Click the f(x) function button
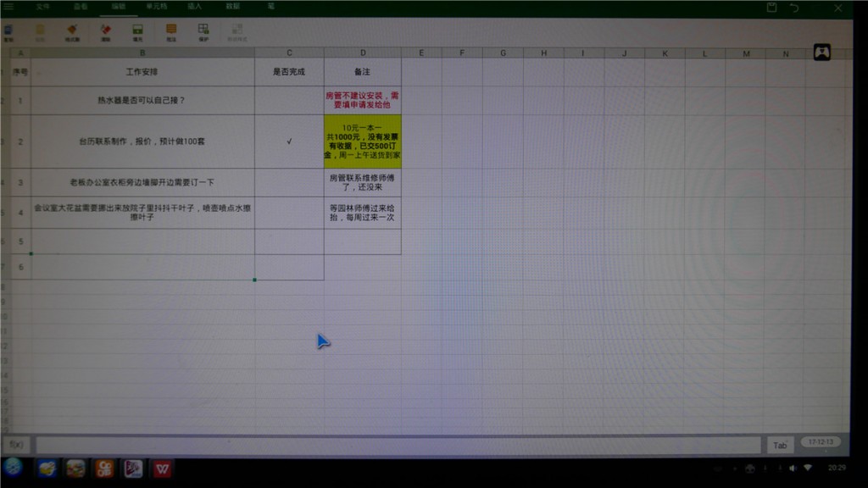 [16, 444]
